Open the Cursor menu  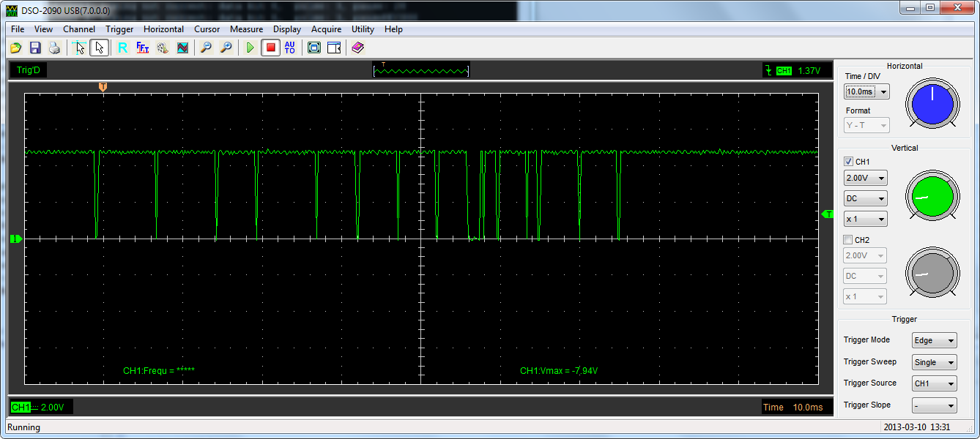click(207, 29)
